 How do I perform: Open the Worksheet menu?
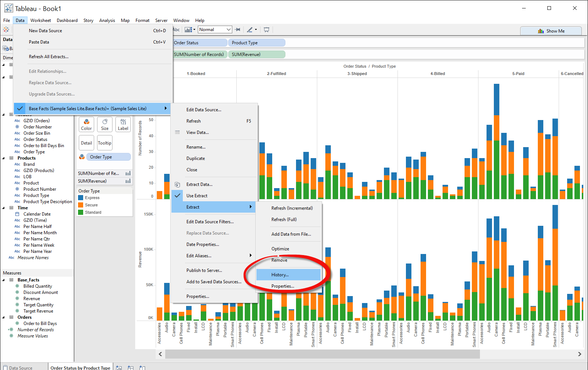(x=41, y=20)
